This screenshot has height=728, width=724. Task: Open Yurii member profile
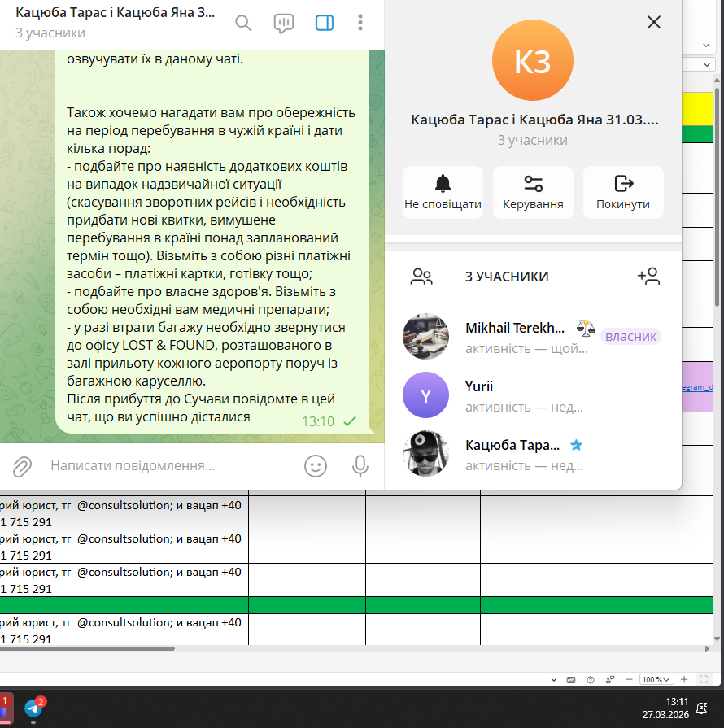click(x=532, y=395)
